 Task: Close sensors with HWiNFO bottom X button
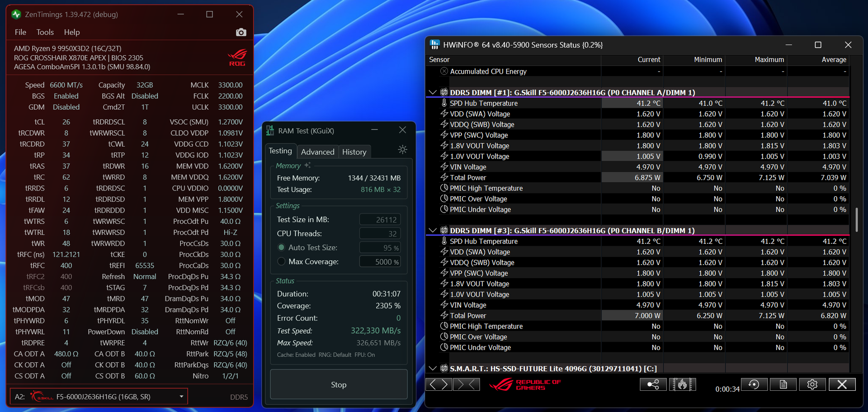point(842,384)
